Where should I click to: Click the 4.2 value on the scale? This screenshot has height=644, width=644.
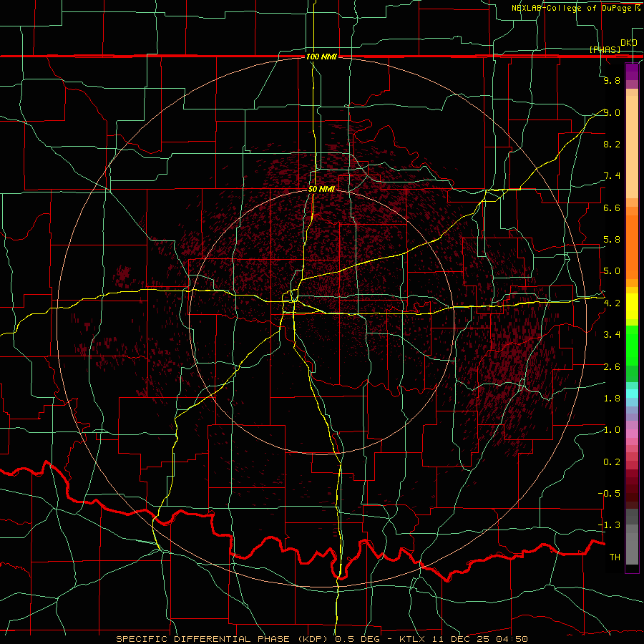(x=612, y=303)
